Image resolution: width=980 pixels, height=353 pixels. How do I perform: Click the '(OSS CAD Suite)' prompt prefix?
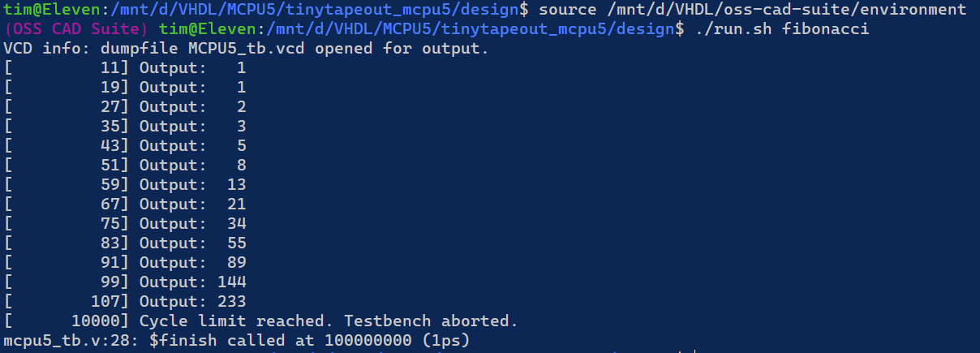coord(76,29)
